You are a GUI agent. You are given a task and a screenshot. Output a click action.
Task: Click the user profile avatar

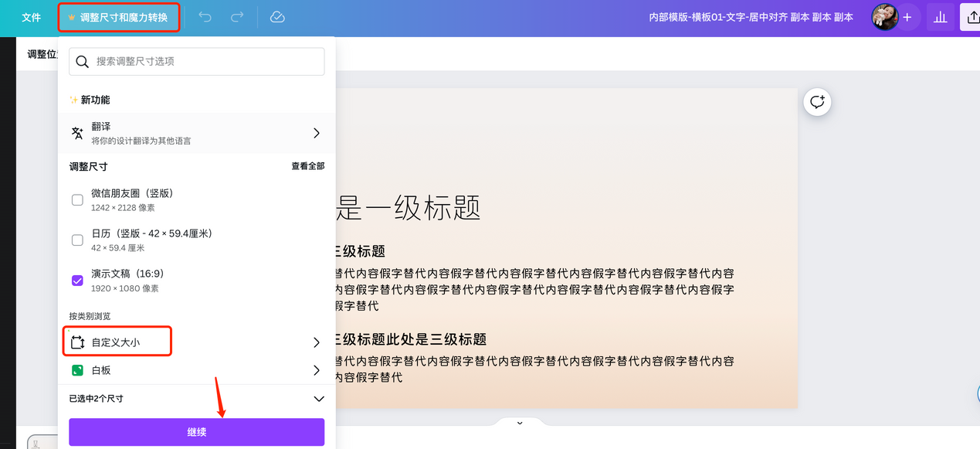point(884,17)
